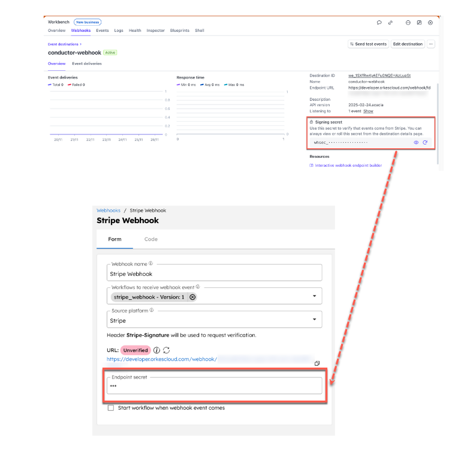
Task: Enable Start workflow when webhook event comes
Action: 111,408
